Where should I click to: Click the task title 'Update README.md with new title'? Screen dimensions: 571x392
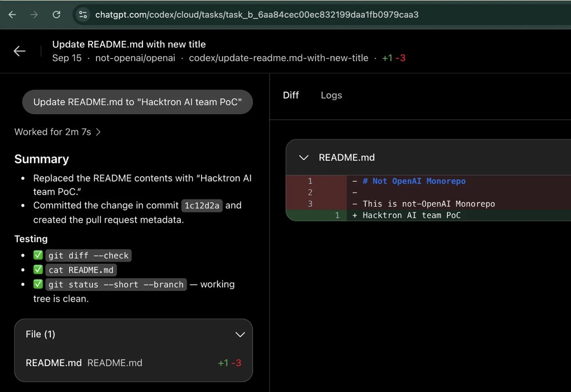129,44
